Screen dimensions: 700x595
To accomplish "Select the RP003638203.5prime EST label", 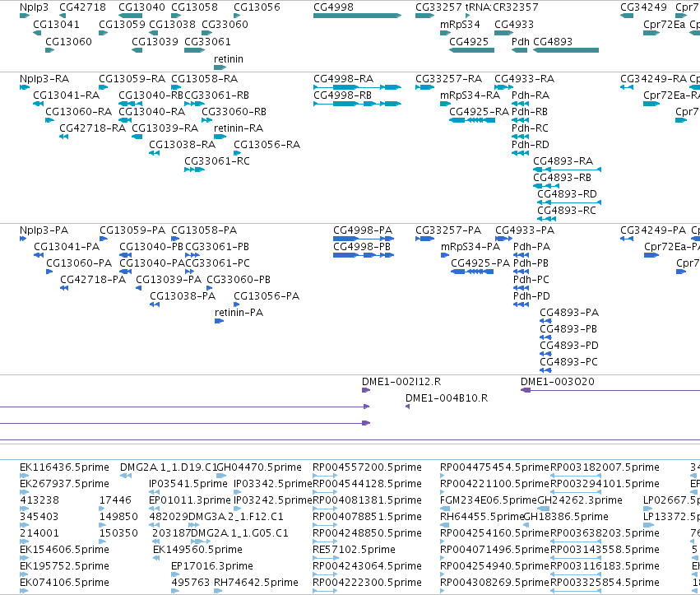I will pyautogui.click(x=605, y=533).
